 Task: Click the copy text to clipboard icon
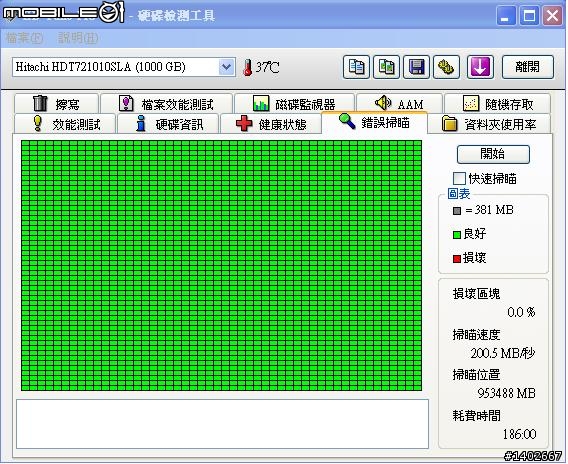click(356, 67)
